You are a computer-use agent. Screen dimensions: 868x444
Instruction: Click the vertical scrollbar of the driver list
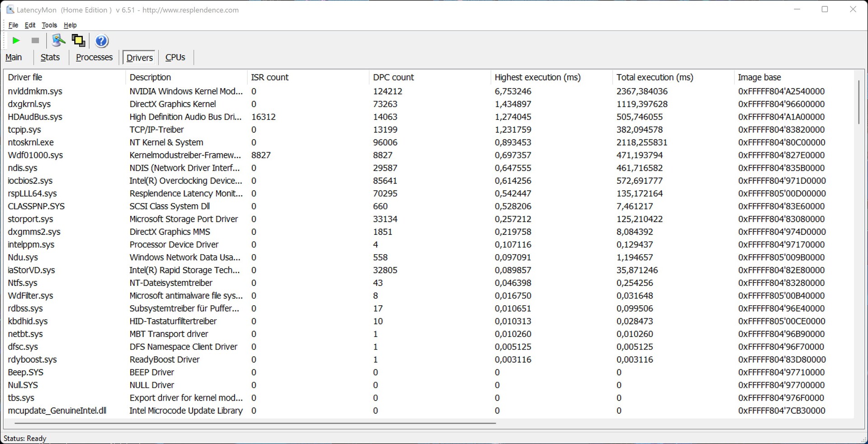[x=859, y=102]
